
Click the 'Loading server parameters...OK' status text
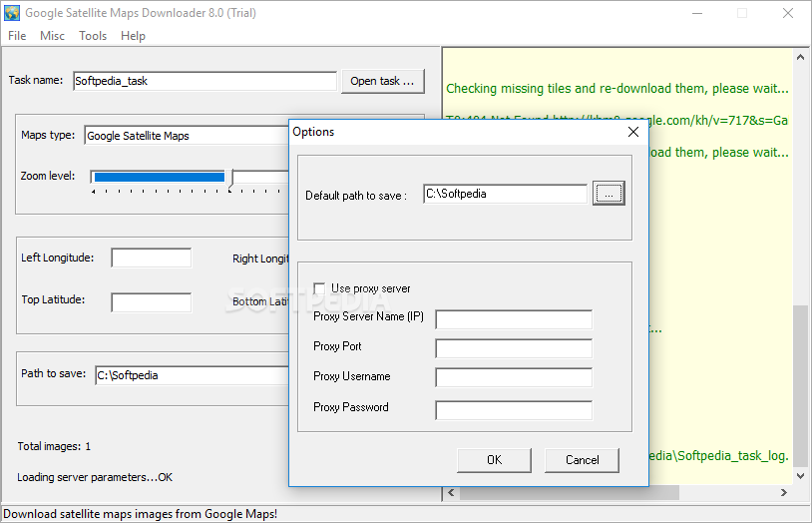pyautogui.click(x=95, y=477)
